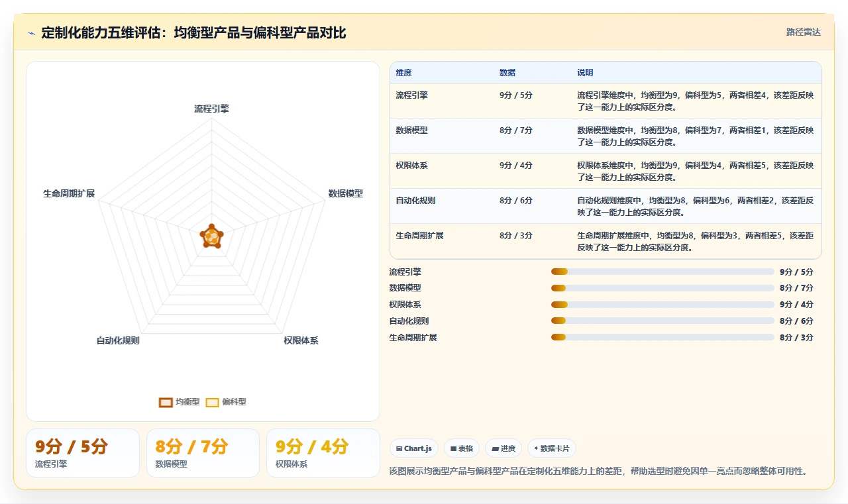This screenshot has width=848, height=504.
Task: Click the 数据卡片 tag
Action: pos(552,448)
